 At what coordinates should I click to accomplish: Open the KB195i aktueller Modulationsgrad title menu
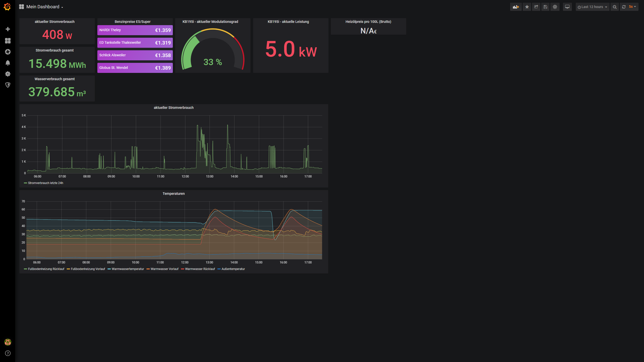pos(210,22)
